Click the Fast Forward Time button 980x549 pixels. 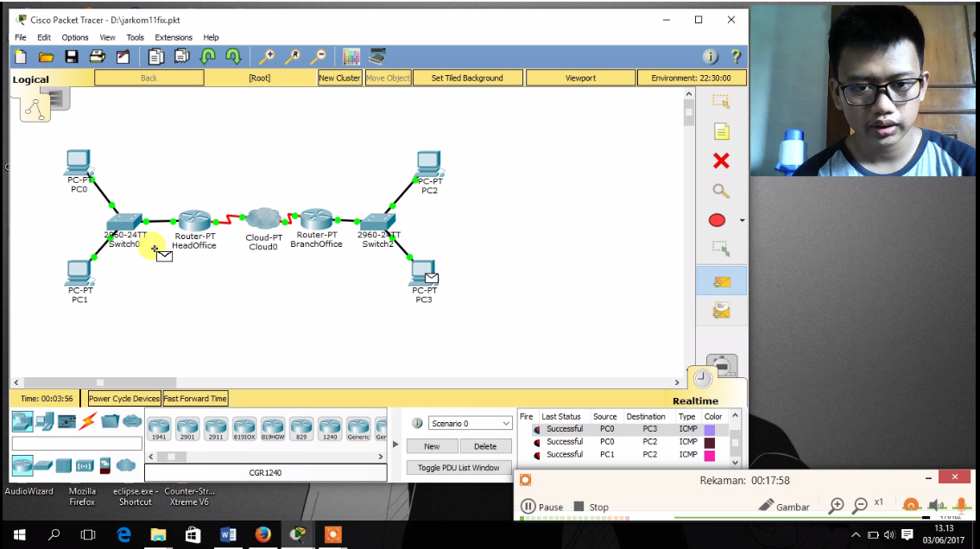coord(195,399)
